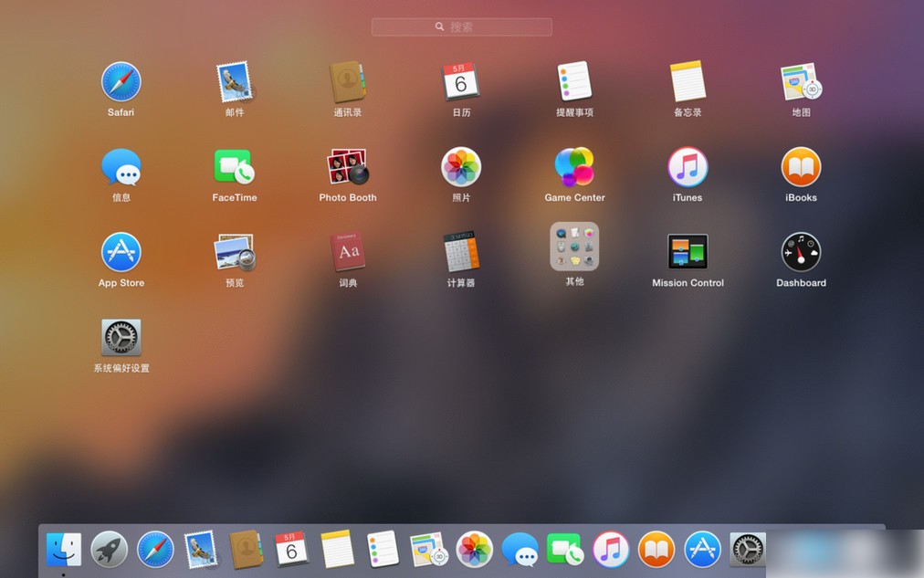Launch 提醒事项 Reminders in Launchpad
924x578 pixels.
pyautogui.click(x=574, y=81)
